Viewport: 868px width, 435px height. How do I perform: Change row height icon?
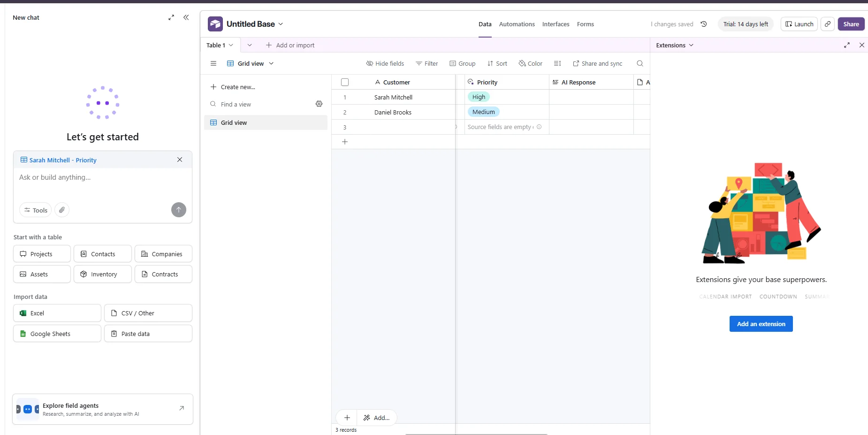pyautogui.click(x=557, y=63)
